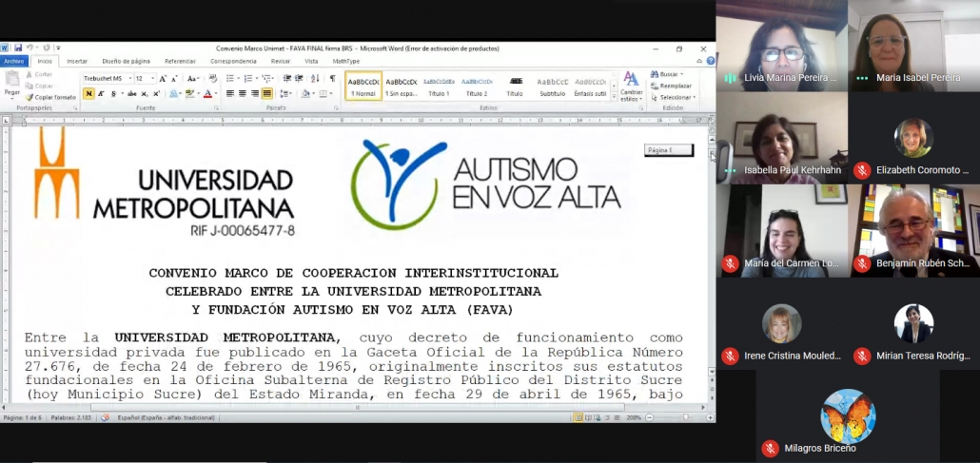Image resolution: width=980 pixels, height=463 pixels.
Task: Click the zoom slider handle
Action: [686, 417]
